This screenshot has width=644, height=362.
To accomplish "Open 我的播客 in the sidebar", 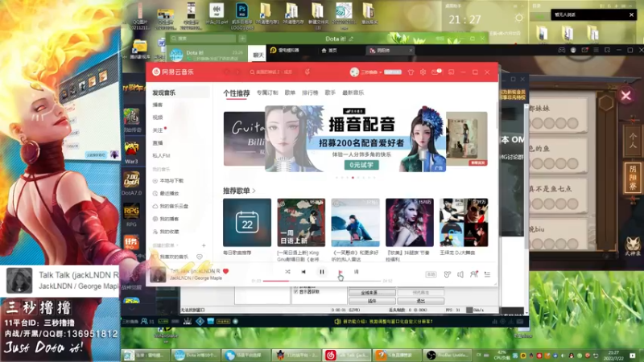I will 166,219.
